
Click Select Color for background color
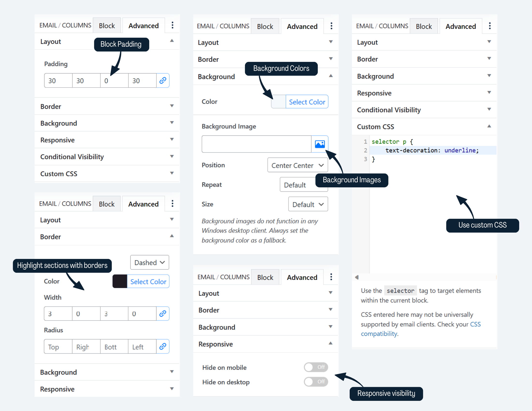307,102
